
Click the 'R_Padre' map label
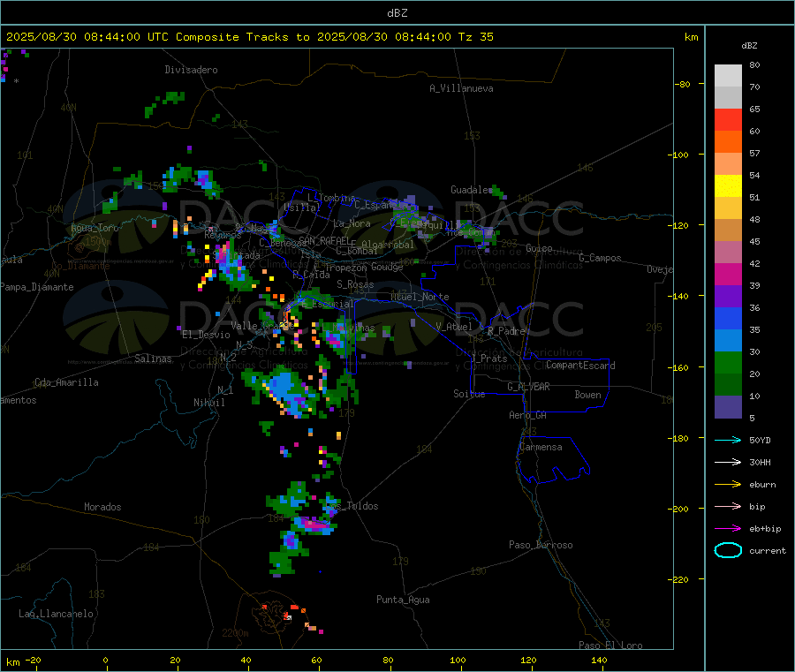pyautogui.click(x=506, y=331)
